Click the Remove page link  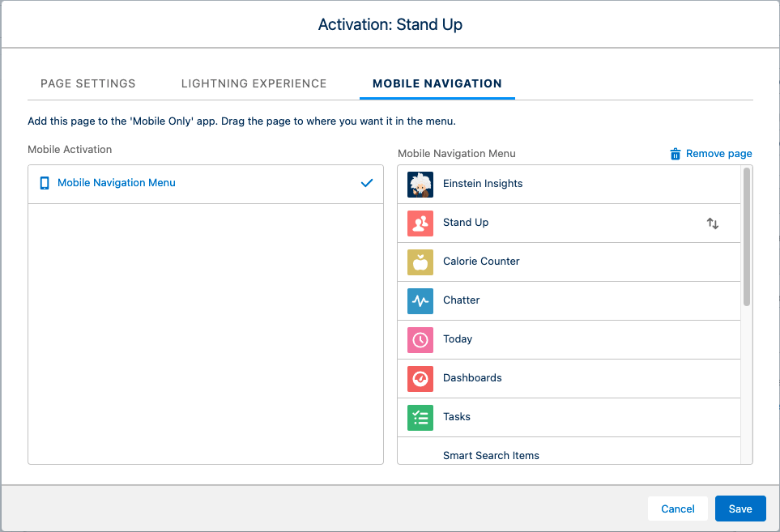click(719, 154)
